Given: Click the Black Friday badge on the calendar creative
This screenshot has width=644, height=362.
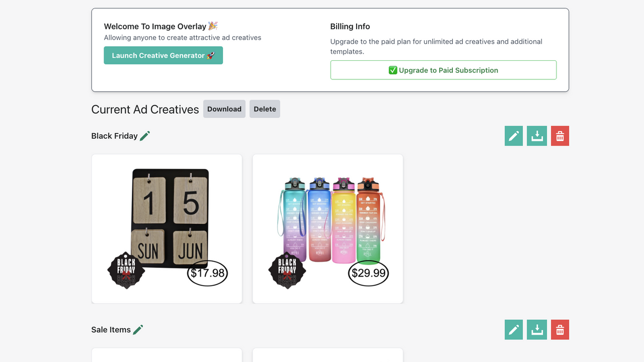Looking at the screenshot, I should point(126,269).
